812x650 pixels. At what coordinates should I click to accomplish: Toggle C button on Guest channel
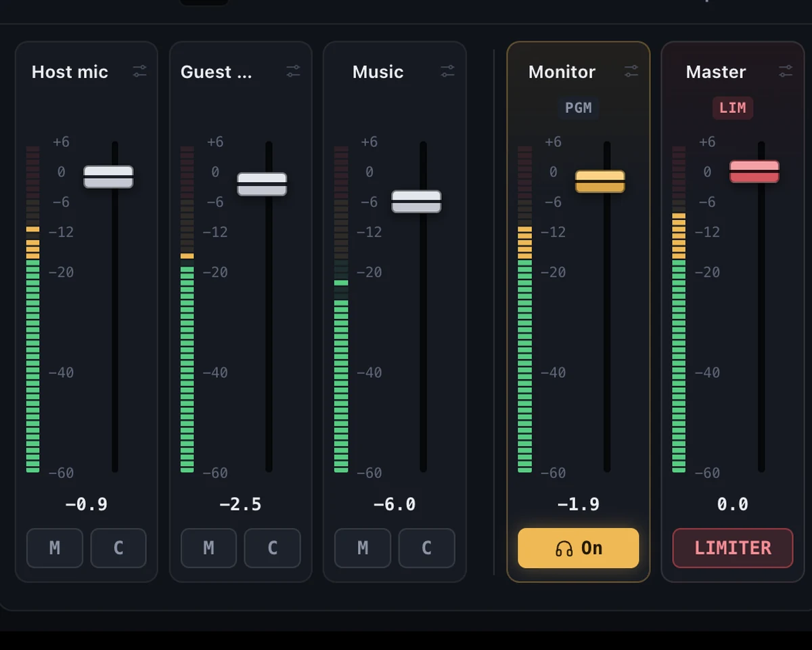click(x=273, y=548)
